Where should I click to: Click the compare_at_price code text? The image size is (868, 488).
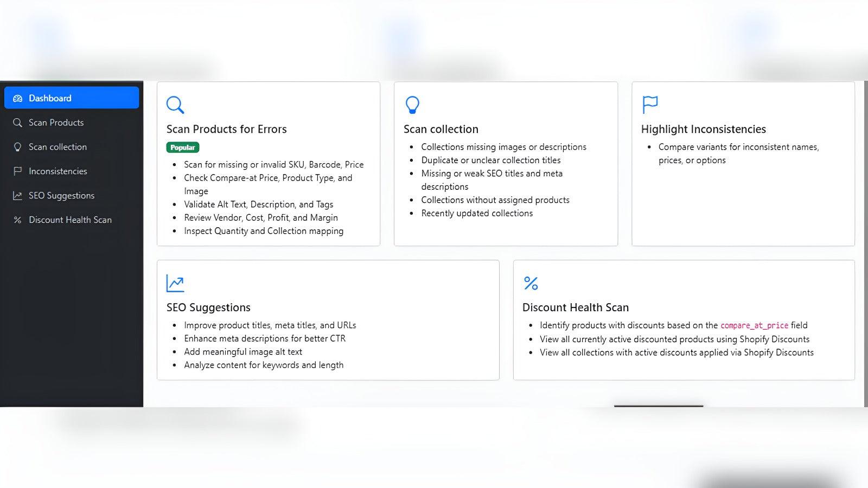(755, 325)
